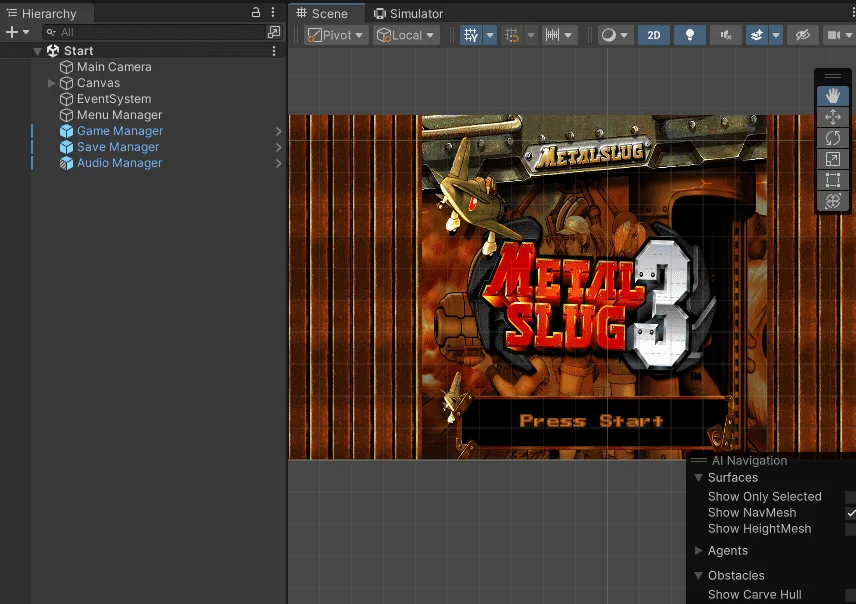Image resolution: width=856 pixels, height=604 pixels.
Task: Click the Tools overlay drag handle
Action: (833, 76)
